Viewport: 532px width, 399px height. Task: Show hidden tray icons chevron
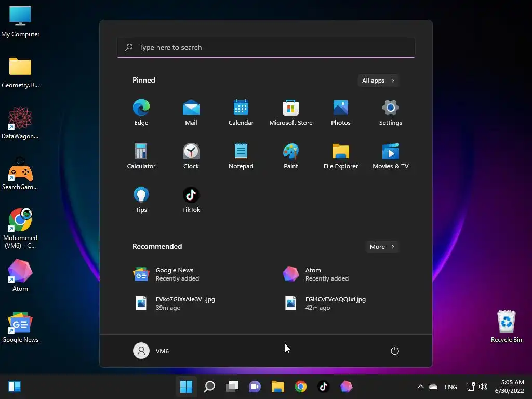point(421,387)
